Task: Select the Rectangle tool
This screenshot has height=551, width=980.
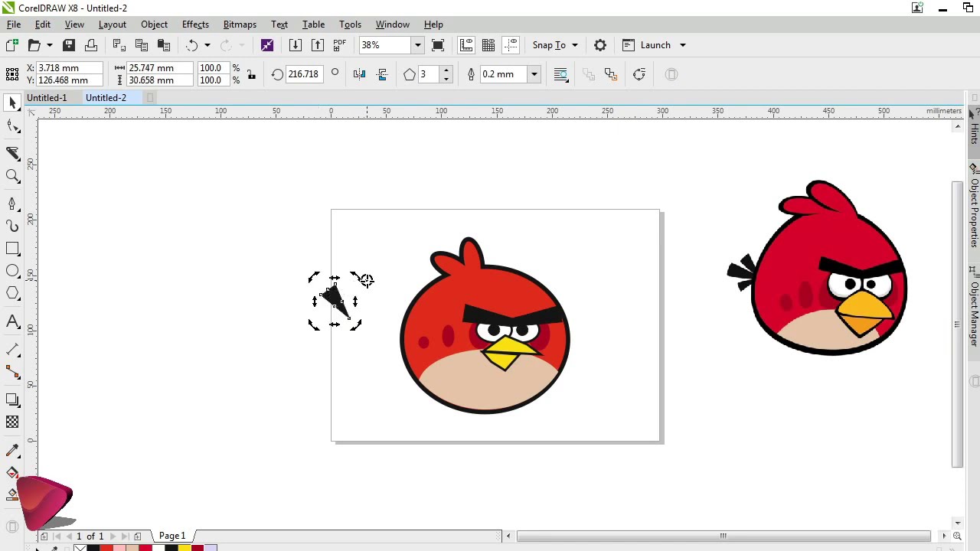Action: [12, 249]
